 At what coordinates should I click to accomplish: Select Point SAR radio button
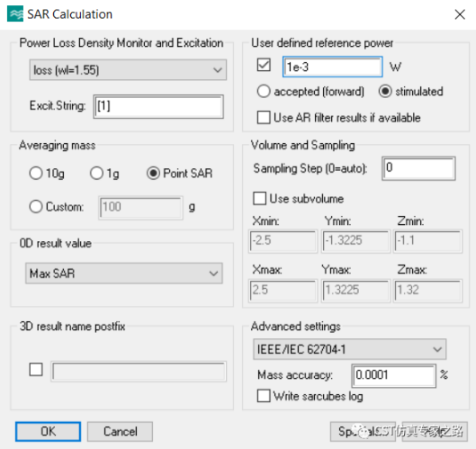pos(153,174)
